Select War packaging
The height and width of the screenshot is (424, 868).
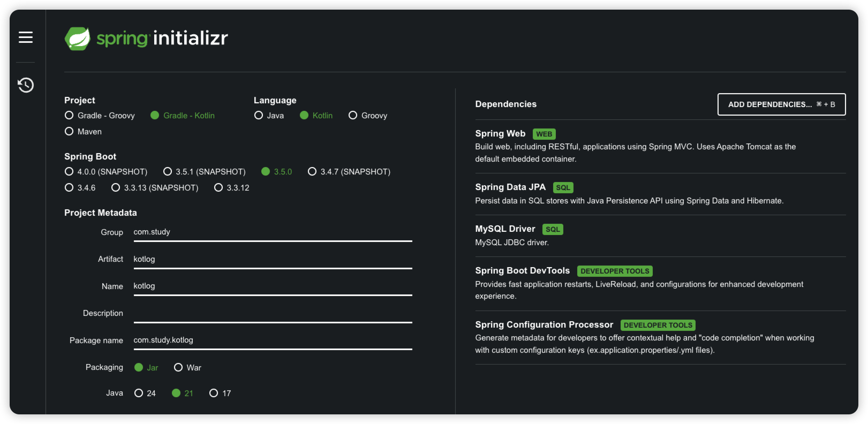[x=188, y=368]
